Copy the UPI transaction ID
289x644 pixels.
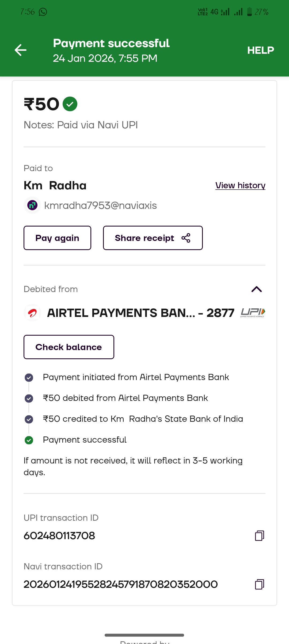tap(259, 536)
